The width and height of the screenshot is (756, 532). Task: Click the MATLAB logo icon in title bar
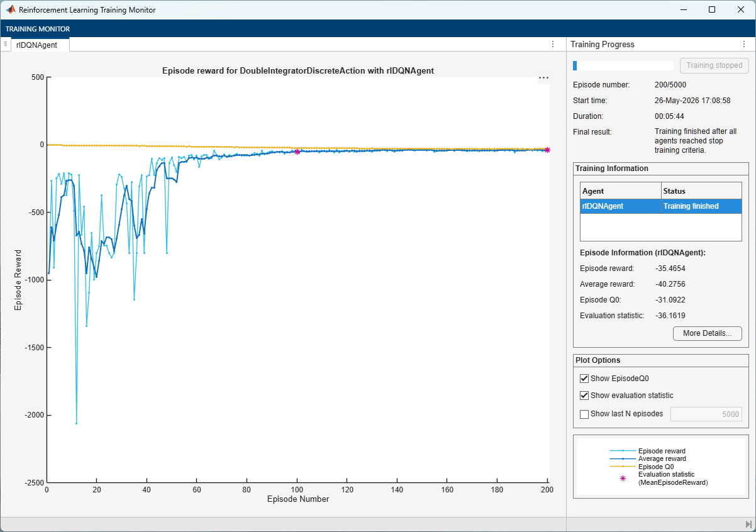(10, 9)
